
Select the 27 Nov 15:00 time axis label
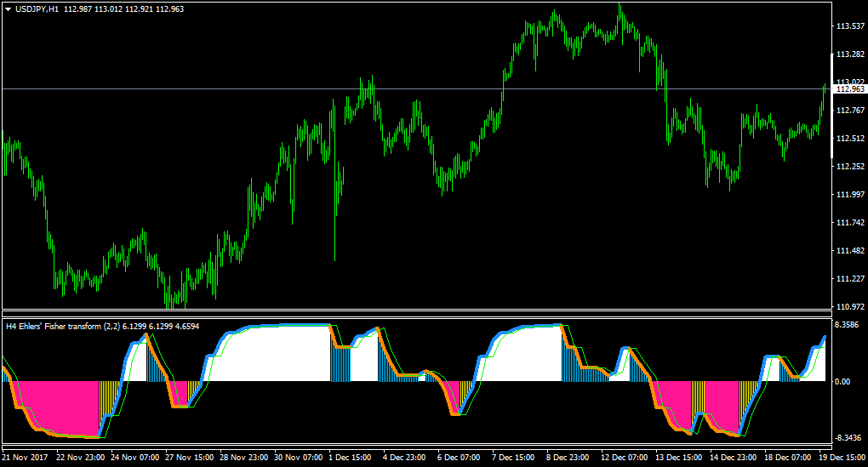tap(189, 458)
